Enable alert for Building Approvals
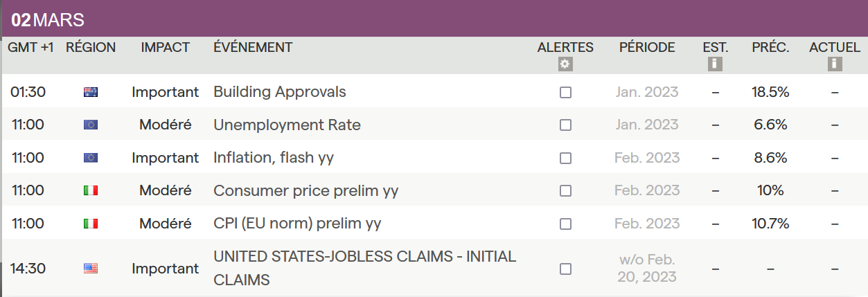Viewport: 868px width, 297px height. (x=565, y=93)
